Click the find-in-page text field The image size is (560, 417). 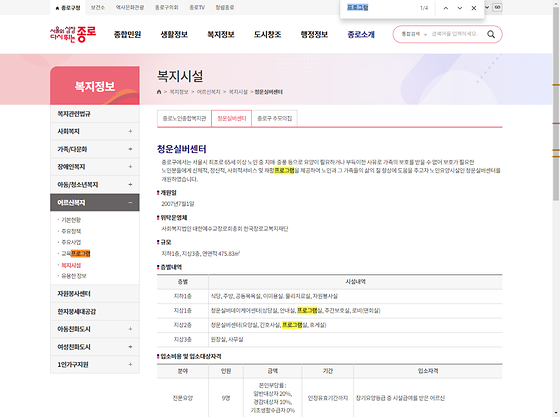coord(380,7)
